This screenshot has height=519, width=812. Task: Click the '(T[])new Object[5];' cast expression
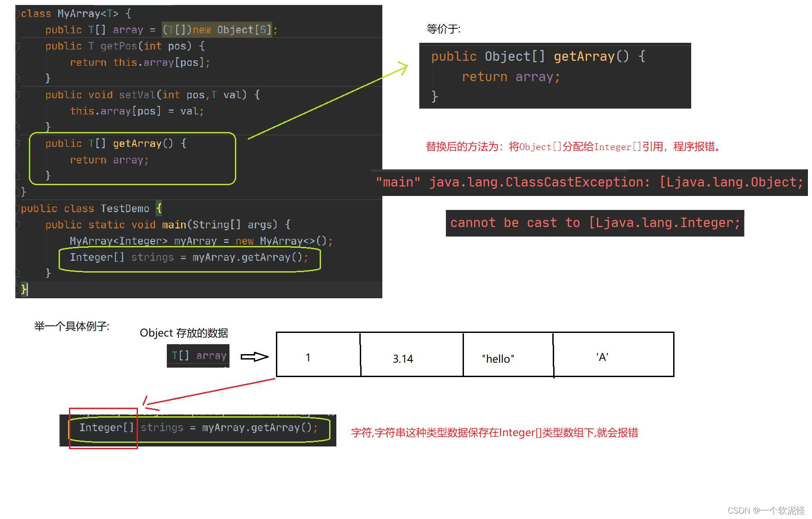(x=220, y=30)
